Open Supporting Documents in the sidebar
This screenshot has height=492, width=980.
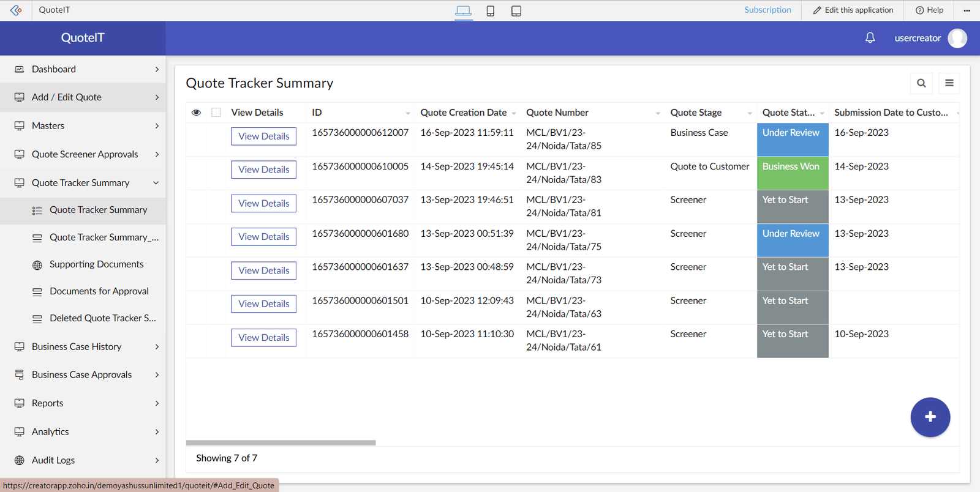click(96, 264)
